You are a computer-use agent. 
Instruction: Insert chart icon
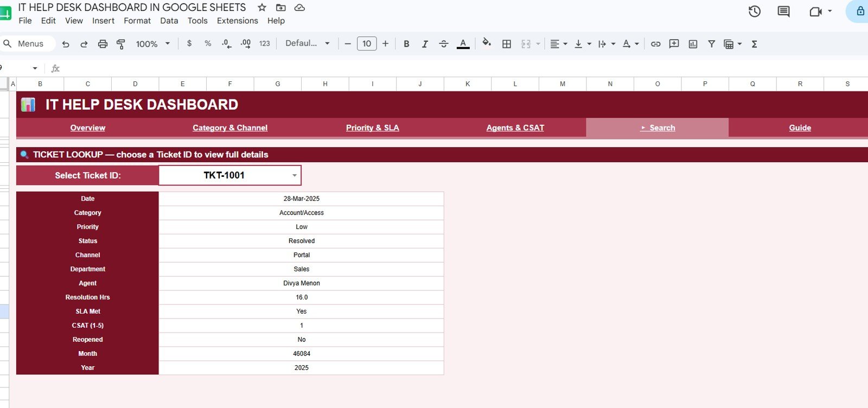[x=693, y=44]
